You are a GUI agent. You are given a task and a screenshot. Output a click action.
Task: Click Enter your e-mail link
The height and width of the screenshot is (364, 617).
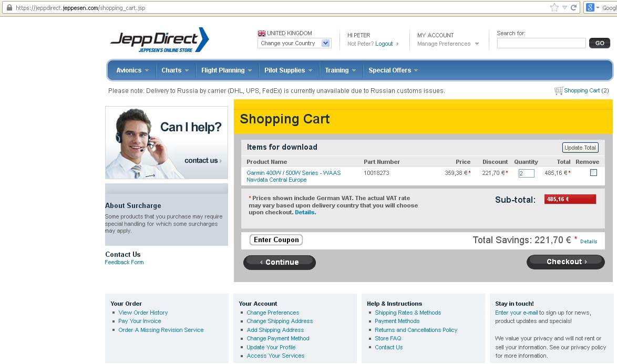click(516, 313)
